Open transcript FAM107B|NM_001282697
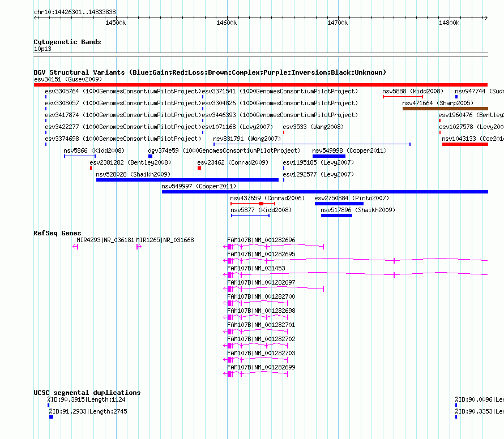Image resolution: width=504 pixels, height=439 pixels. [x=261, y=282]
